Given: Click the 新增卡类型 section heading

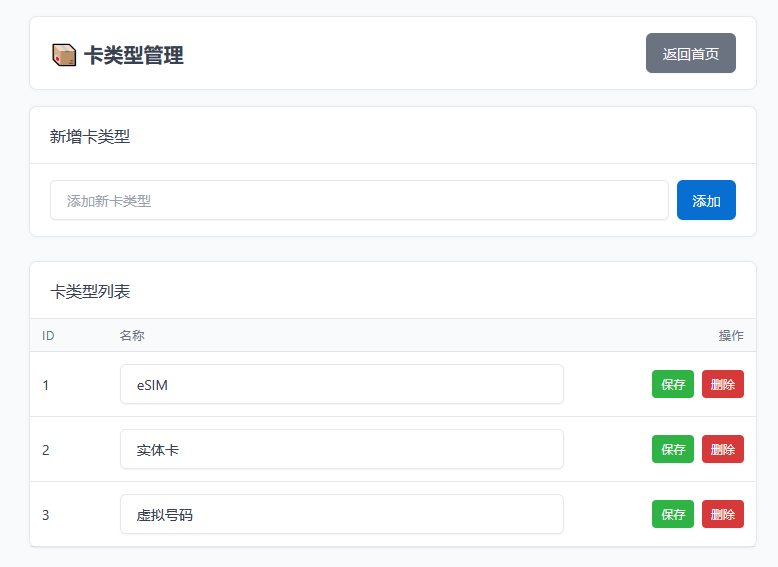Looking at the screenshot, I should 90,136.
